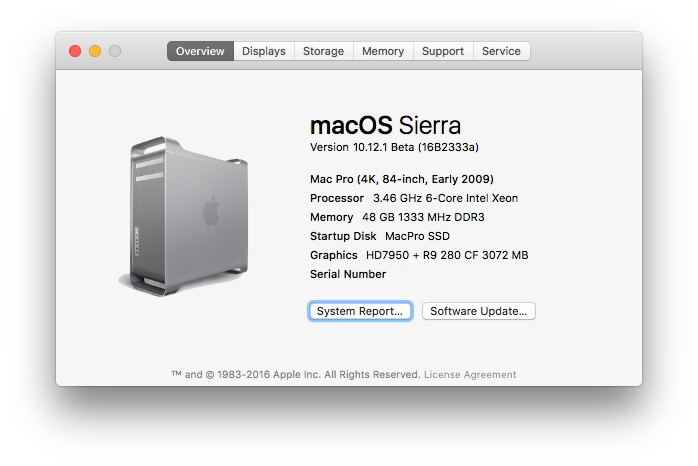Click the Startup Disk MacPro SSD line
Screen dimensions: 698x466
(380, 236)
